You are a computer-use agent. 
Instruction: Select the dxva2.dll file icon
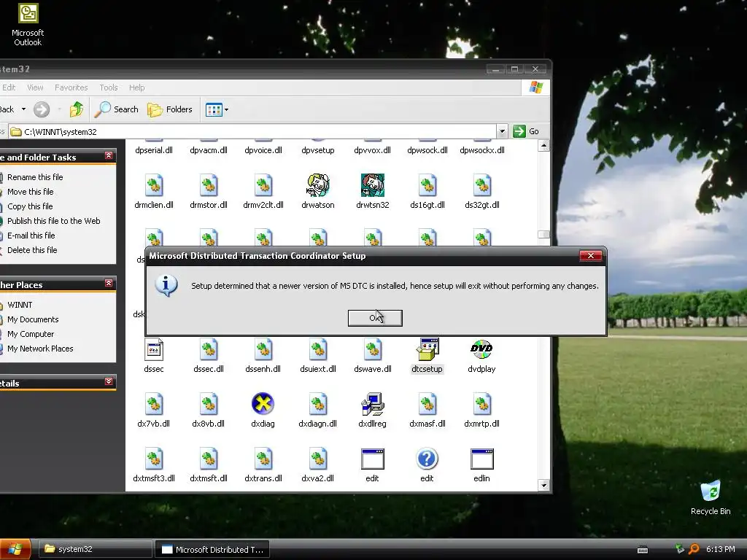click(x=318, y=459)
